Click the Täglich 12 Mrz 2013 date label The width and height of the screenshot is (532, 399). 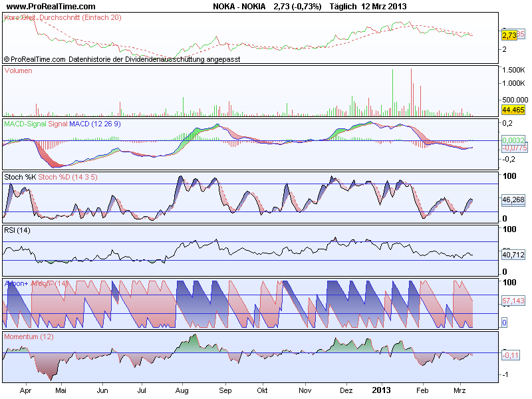(x=368, y=7)
